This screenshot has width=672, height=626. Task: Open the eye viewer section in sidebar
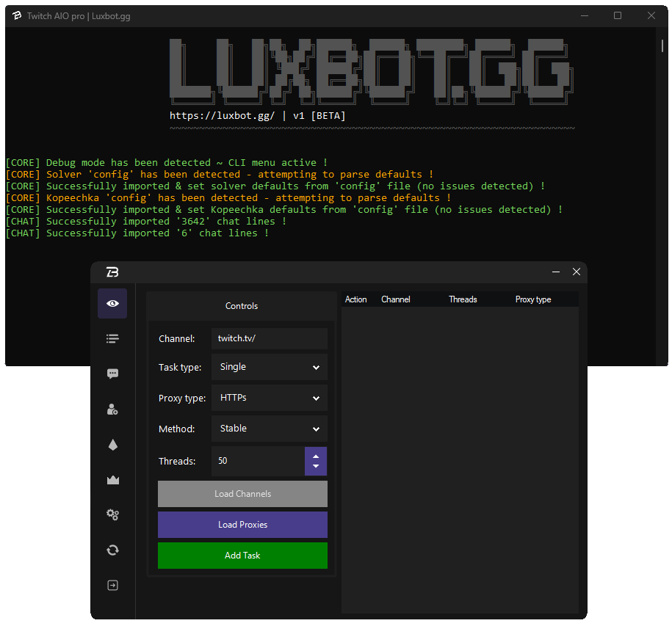coord(112,304)
